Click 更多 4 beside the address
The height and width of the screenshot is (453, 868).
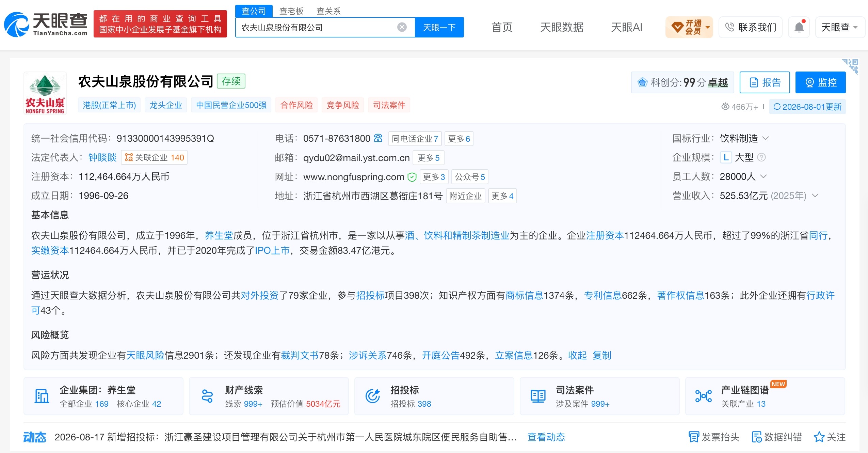tap(502, 196)
